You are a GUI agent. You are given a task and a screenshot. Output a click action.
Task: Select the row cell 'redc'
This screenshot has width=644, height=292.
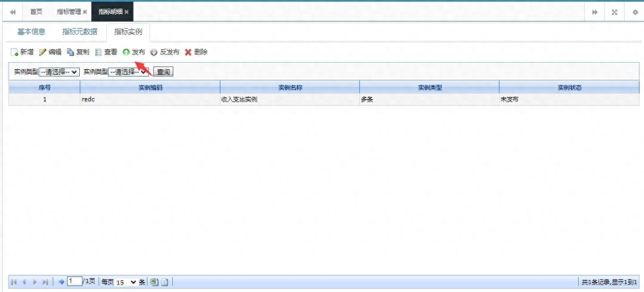coord(150,100)
